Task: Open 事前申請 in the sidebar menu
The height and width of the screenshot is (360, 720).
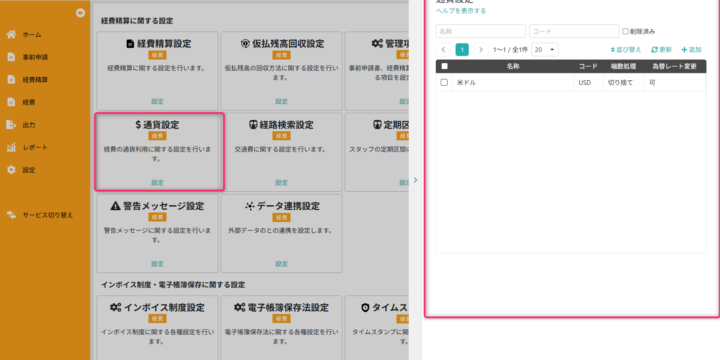Action: pyautogui.click(x=35, y=57)
